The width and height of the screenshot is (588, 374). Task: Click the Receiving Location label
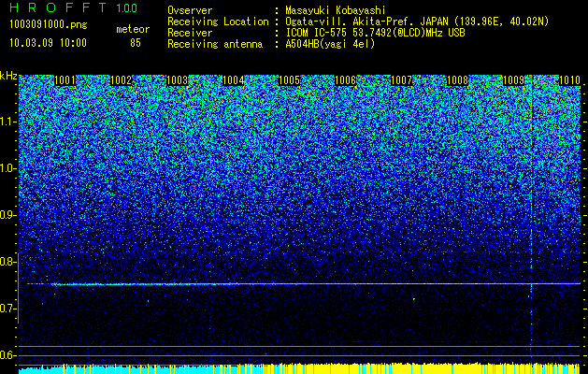(218, 22)
